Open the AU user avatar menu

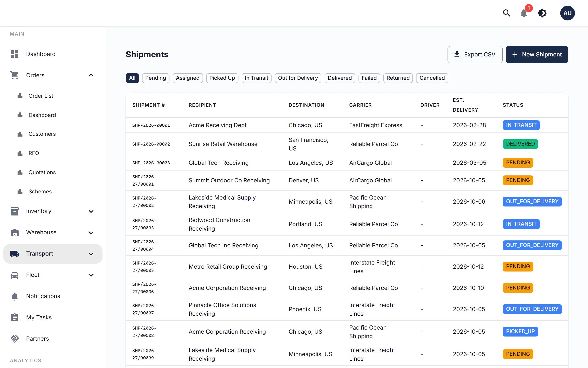(x=567, y=13)
